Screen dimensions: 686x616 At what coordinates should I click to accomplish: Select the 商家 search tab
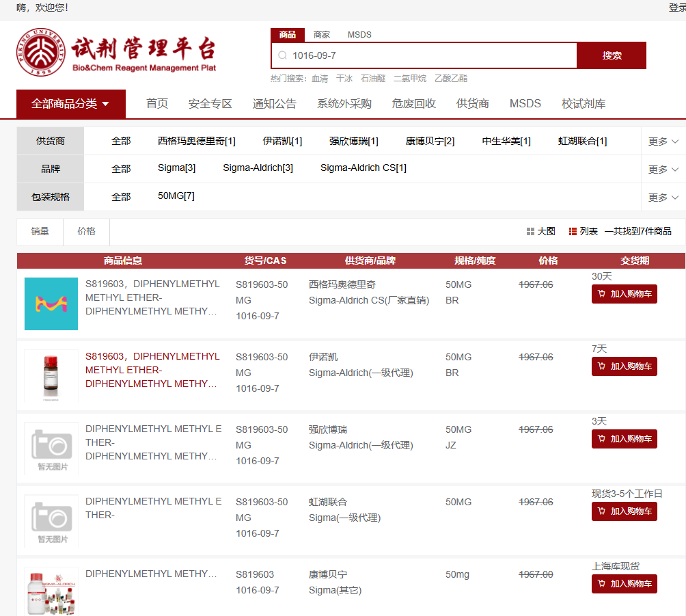(x=322, y=35)
